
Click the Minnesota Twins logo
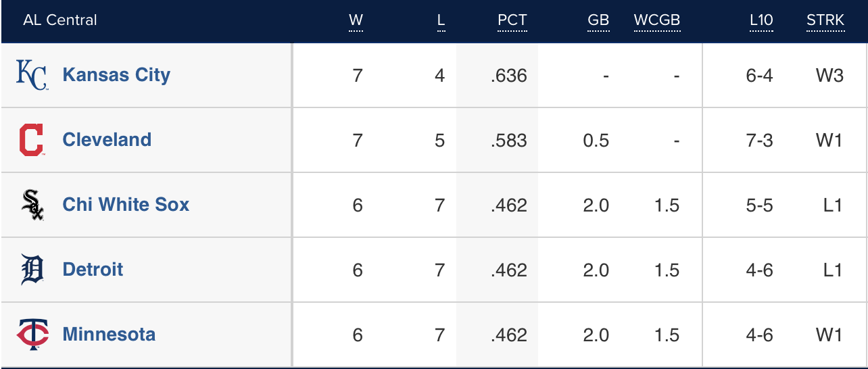(32, 335)
